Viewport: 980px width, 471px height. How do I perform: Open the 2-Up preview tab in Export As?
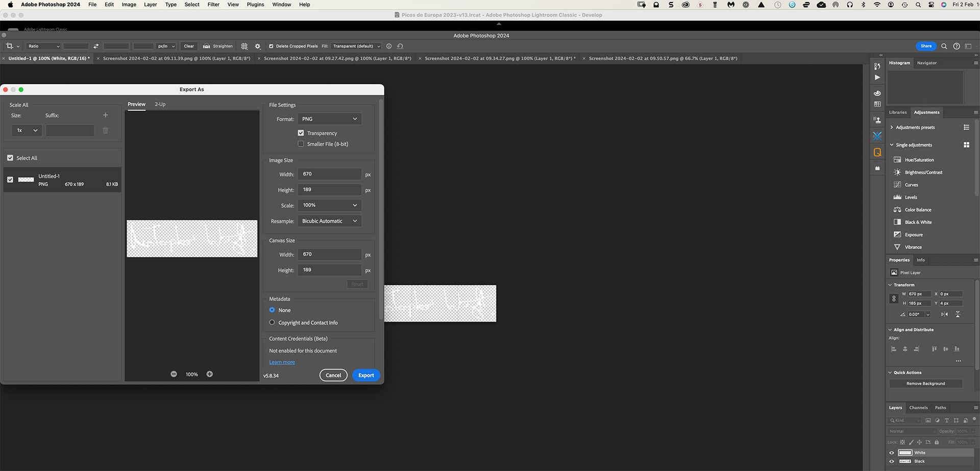(160, 104)
